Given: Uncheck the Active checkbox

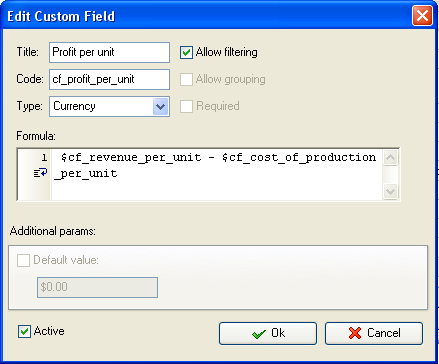Looking at the screenshot, I should click(x=24, y=332).
